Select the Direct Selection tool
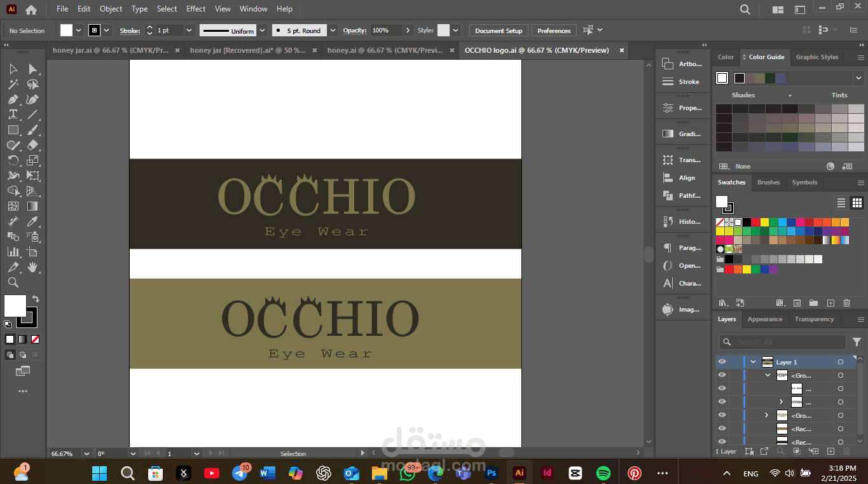This screenshot has height=484, width=868. [x=32, y=69]
